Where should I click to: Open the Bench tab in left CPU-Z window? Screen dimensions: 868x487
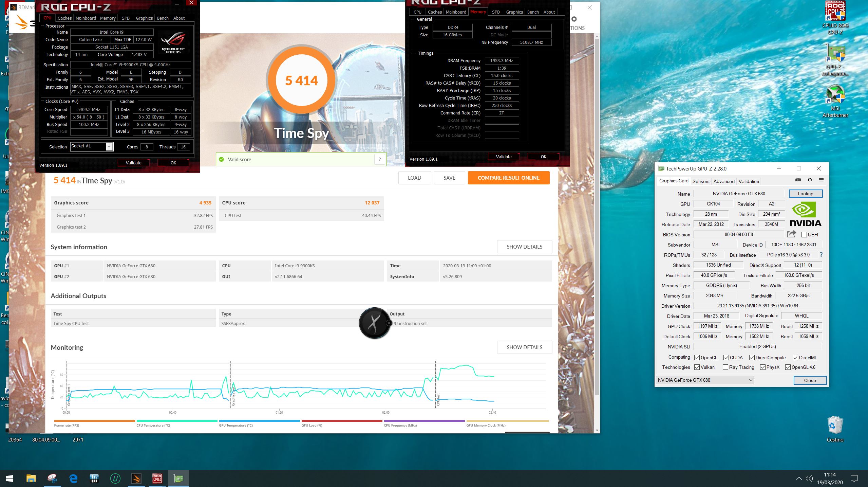163,18
